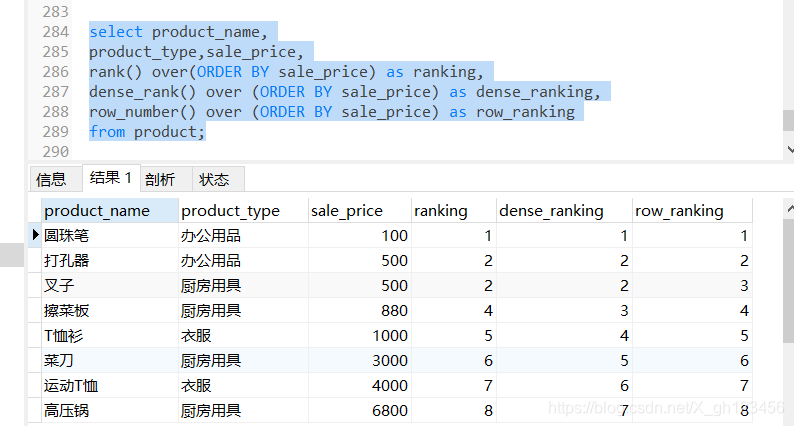Click the ranking cell in the 擦菜板 row
The height and width of the screenshot is (426, 794).
[454, 311]
